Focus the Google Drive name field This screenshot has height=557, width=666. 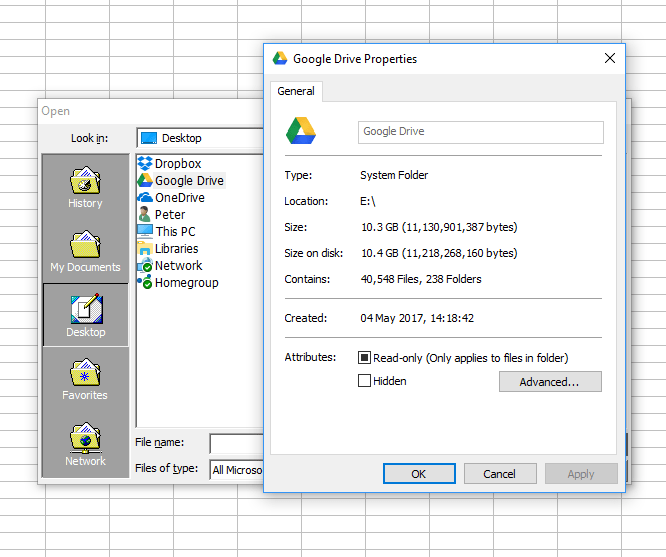(480, 132)
